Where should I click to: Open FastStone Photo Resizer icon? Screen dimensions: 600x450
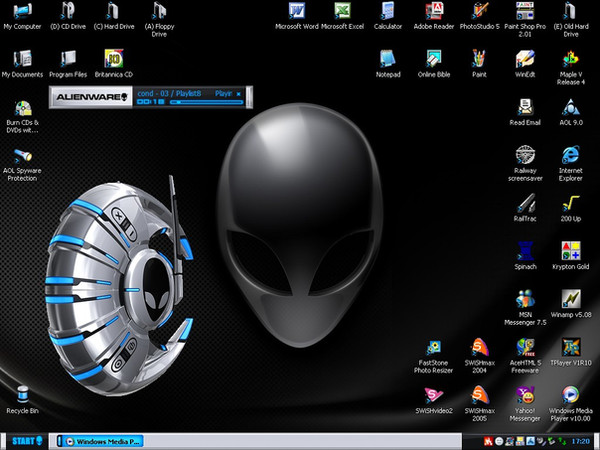coord(434,347)
